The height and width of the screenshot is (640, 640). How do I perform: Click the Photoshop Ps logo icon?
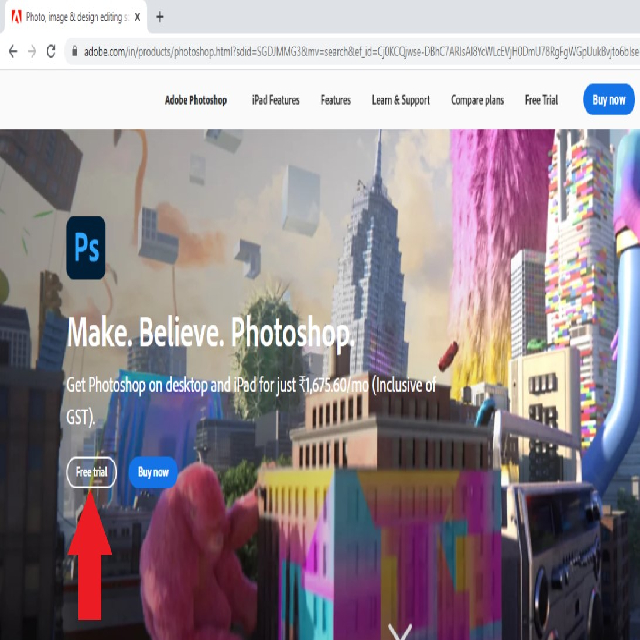[x=86, y=246]
